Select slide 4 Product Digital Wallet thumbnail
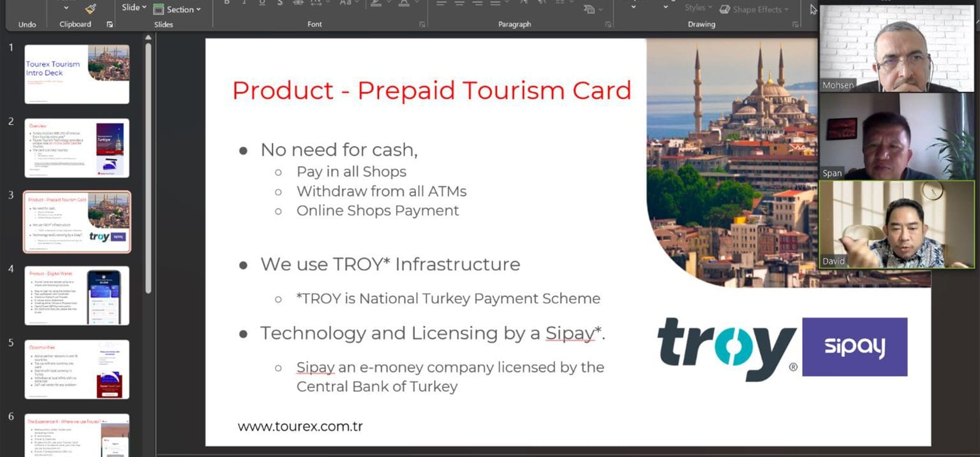 pyautogui.click(x=77, y=296)
